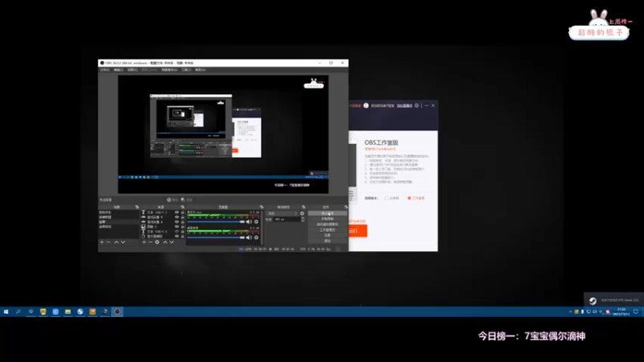Toggle lock of 显示器采集 source
This screenshot has height=362, width=644.
(x=183, y=236)
